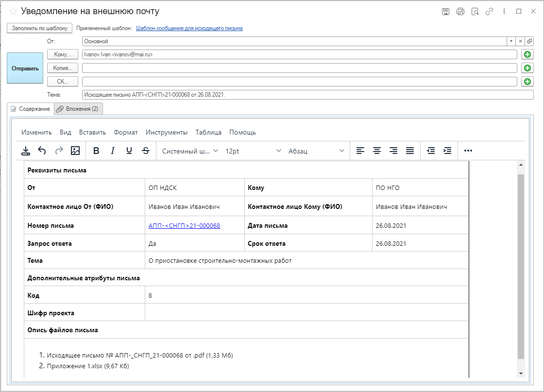Click the save diskette icon in title bar
544x392 pixels.
coord(446,12)
